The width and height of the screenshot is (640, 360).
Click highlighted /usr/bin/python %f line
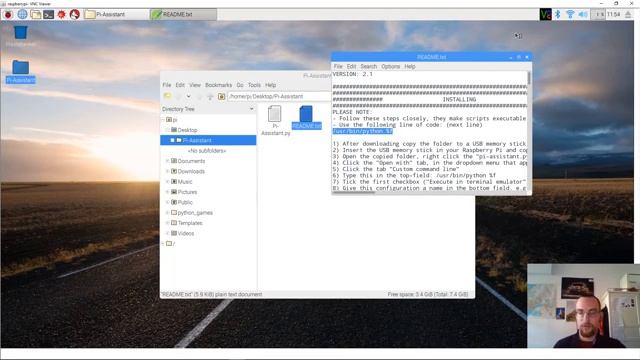[x=363, y=131]
